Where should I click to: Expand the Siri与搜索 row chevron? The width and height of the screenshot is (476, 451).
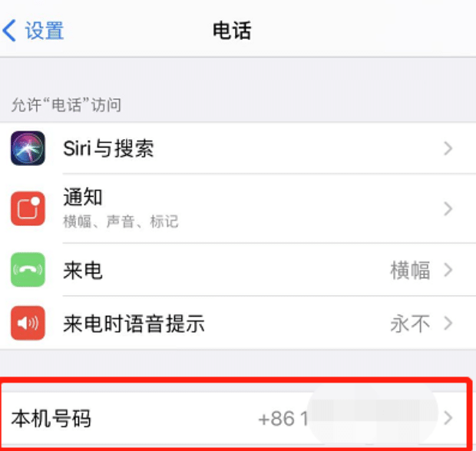pos(448,148)
